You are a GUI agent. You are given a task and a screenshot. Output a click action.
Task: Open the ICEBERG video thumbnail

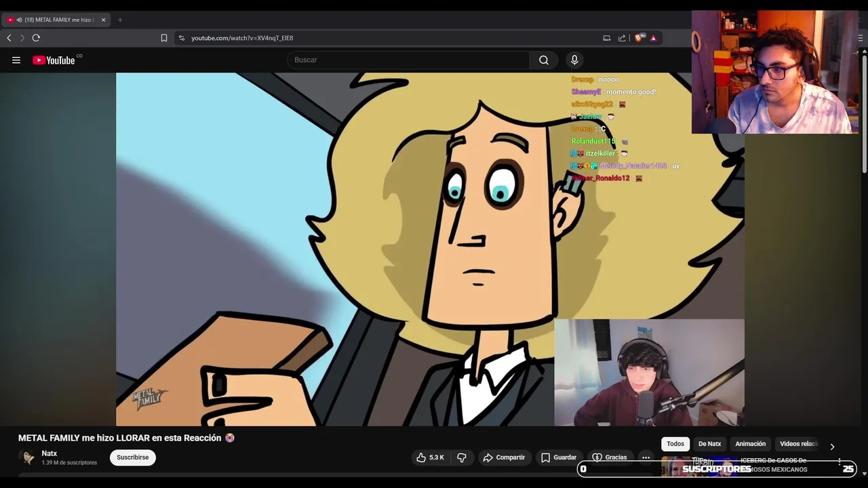[698, 467]
